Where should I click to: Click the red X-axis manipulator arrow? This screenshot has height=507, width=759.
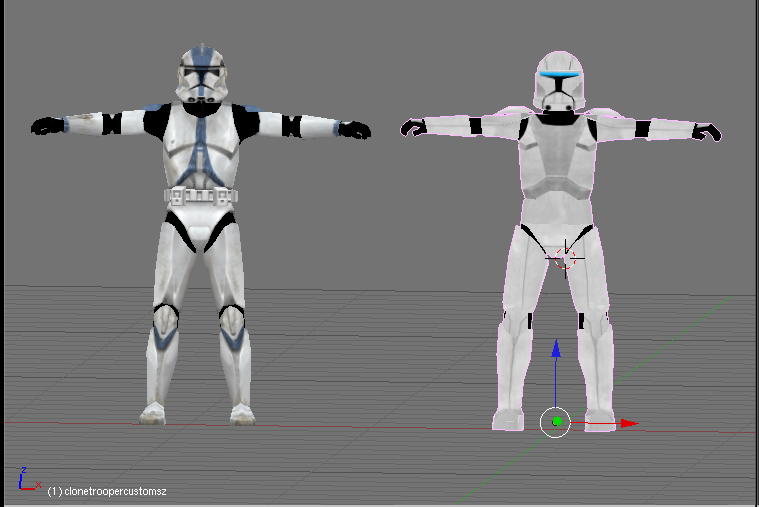629,423
